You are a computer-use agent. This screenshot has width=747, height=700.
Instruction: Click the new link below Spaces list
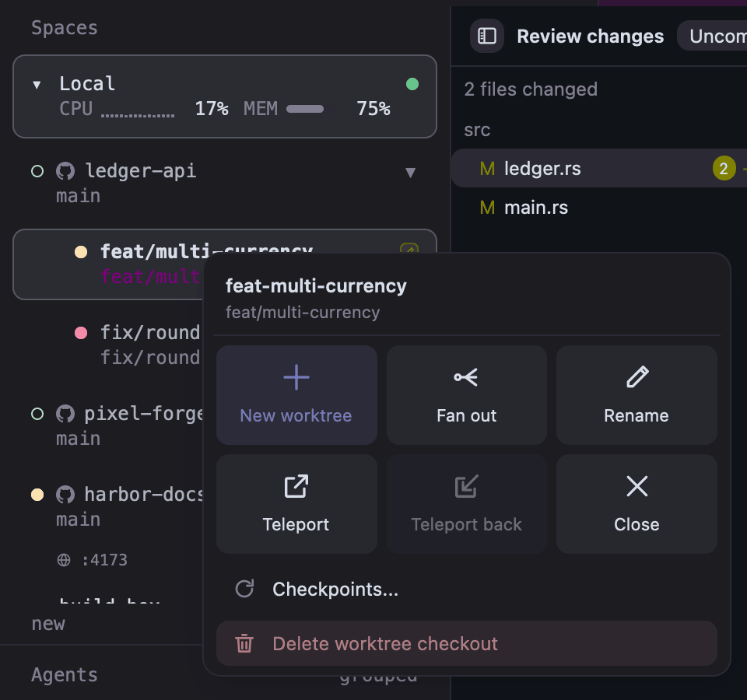point(48,624)
